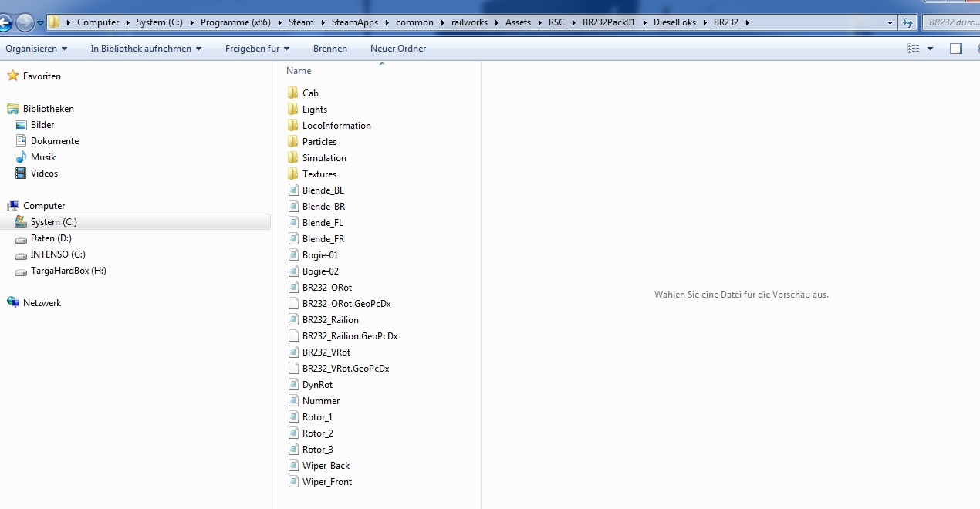Image resolution: width=980 pixels, height=509 pixels.
Task: Open the Freigeben für dropdown
Action: pos(257,48)
